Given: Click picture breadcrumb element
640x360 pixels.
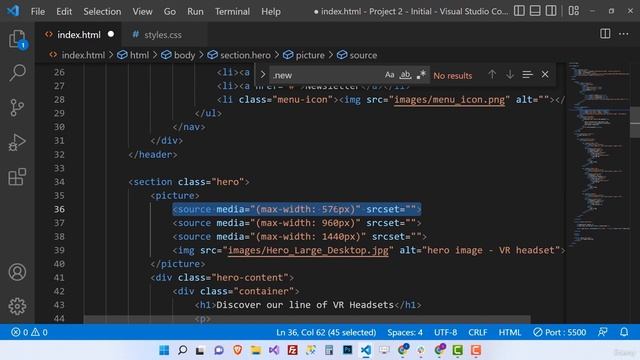Looking at the screenshot, I should 310,55.
